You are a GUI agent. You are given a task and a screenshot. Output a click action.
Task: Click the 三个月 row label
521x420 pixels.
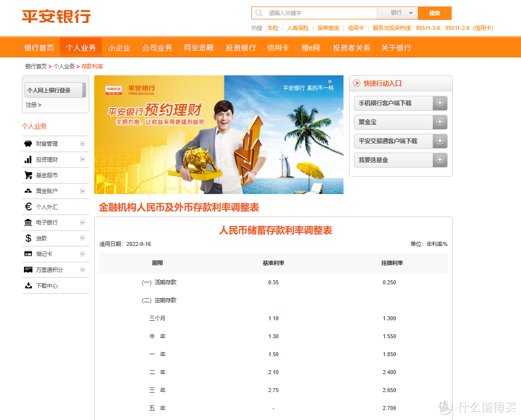(x=157, y=318)
